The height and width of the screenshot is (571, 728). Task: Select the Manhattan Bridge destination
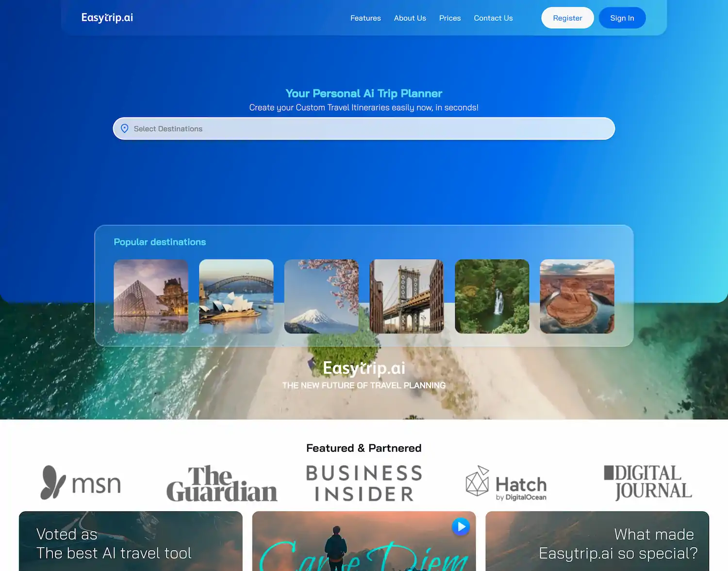(407, 296)
